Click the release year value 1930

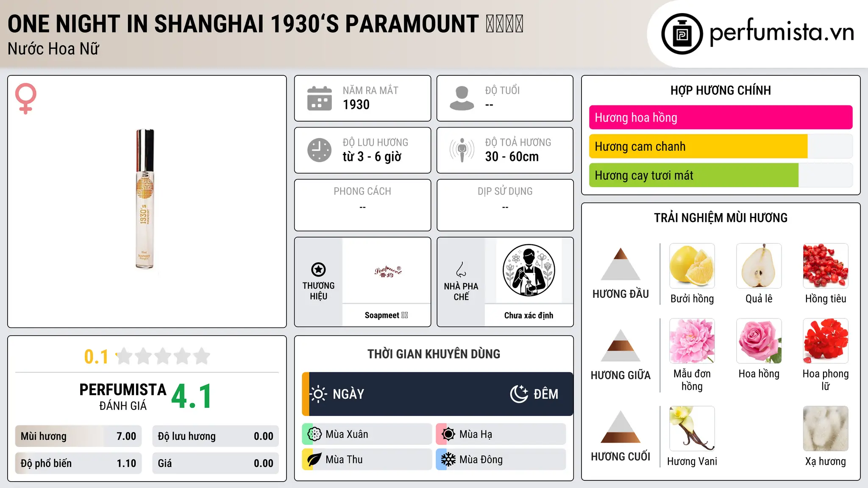[x=356, y=105]
